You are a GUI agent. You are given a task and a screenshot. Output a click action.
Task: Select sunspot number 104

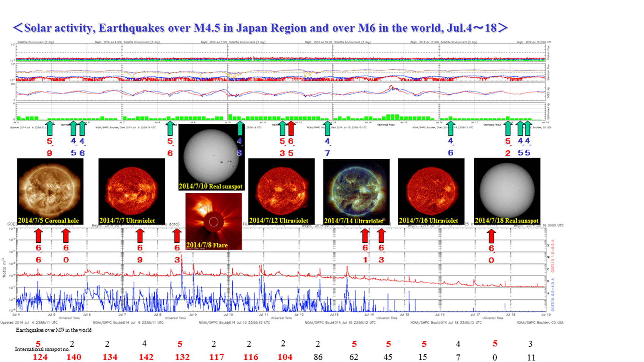[x=285, y=357]
